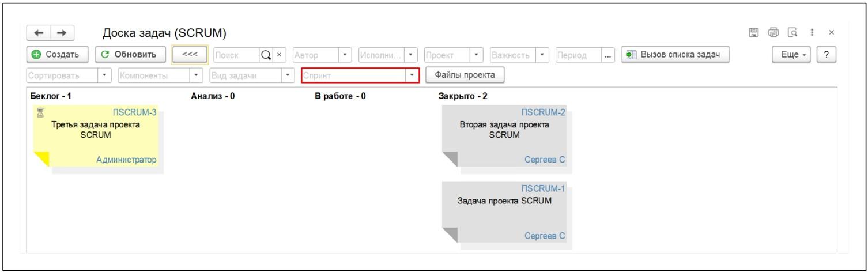Click into the Период input field
The height and width of the screenshot is (272, 868).
(578, 55)
